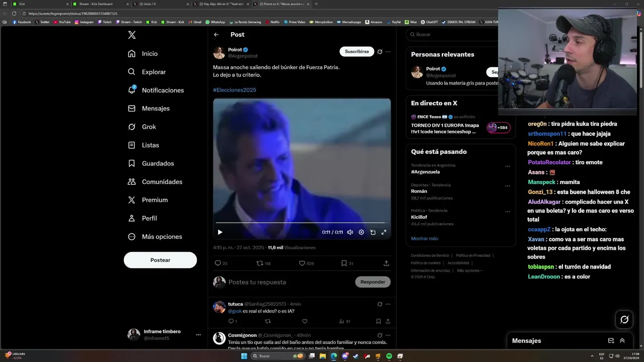This screenshot has width=644, height=362.
Task: Click the floating Grok button
Action: tap(624, 319)
